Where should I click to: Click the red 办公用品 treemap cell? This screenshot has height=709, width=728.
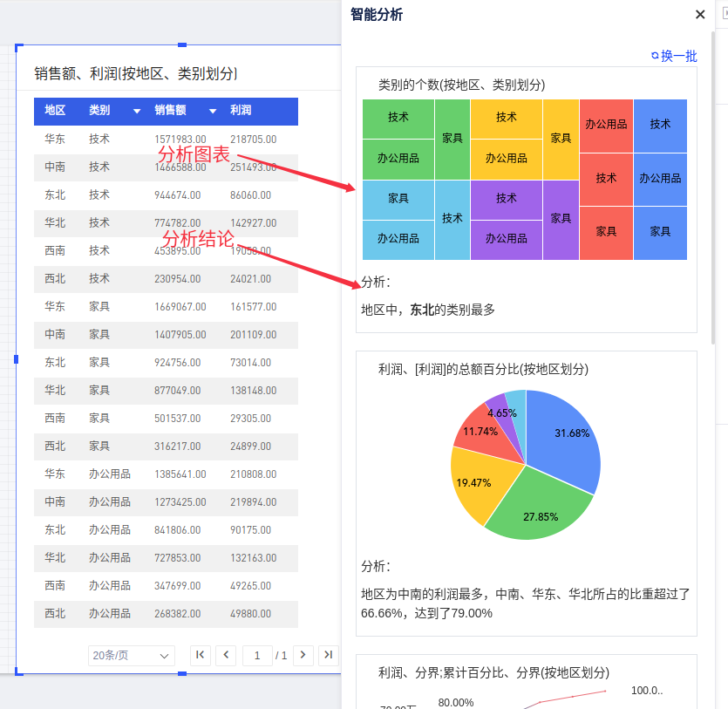pos(606,125)
